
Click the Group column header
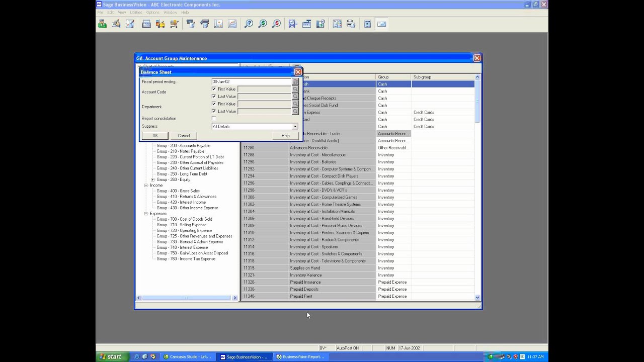click(393, 77)
